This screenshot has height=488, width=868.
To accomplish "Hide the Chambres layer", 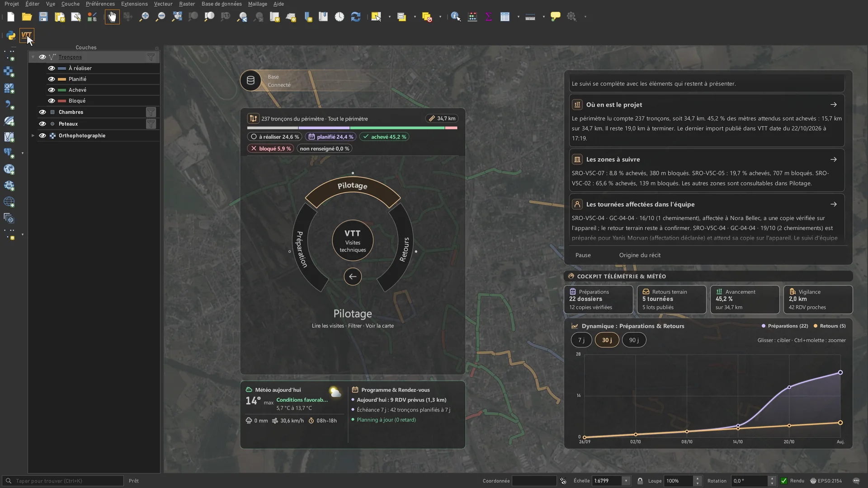I will tap(42, 112).
